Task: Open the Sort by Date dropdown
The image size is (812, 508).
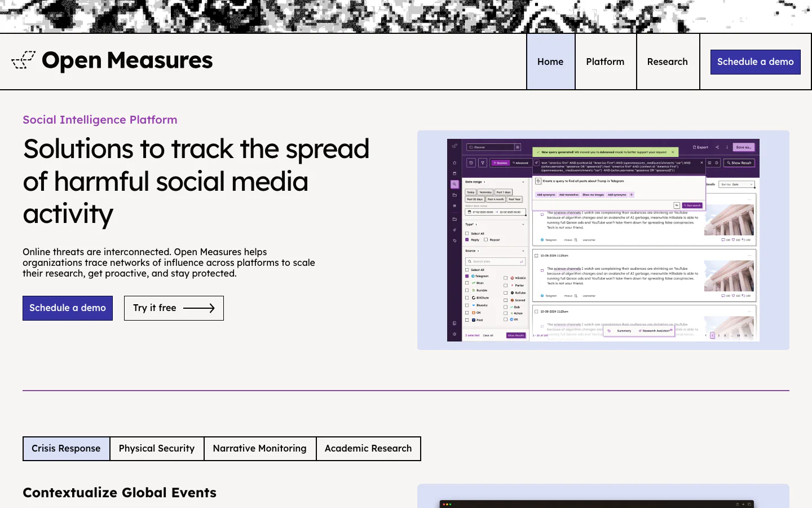Action: point(737,185)
